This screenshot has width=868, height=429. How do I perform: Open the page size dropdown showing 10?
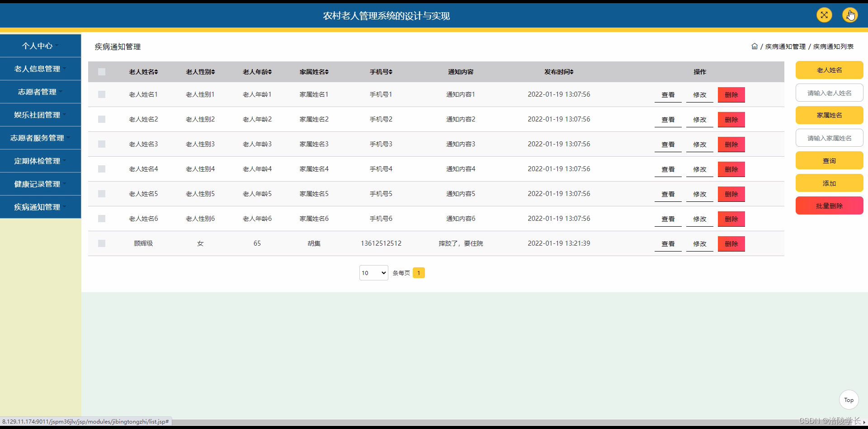[373, 273]
